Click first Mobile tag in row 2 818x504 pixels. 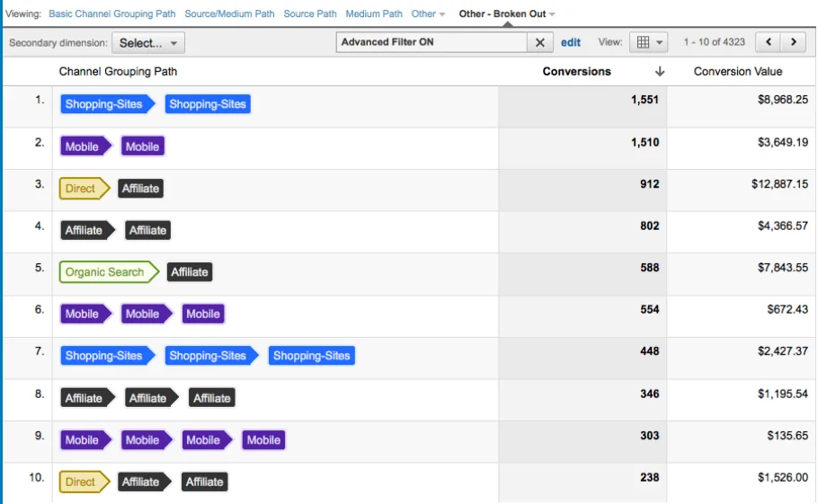click(x=85, y=146)
